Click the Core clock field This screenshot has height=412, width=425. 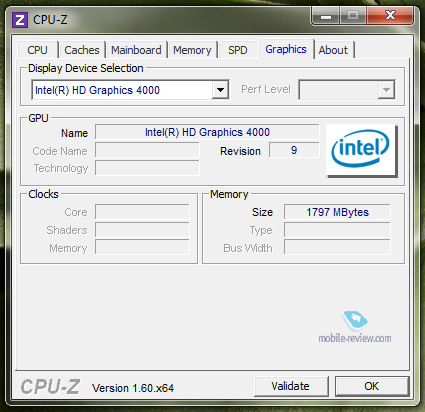pos(142,212)
